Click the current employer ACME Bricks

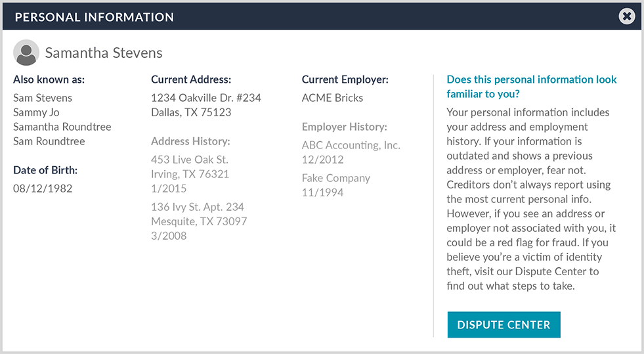(x=332, y=98)
